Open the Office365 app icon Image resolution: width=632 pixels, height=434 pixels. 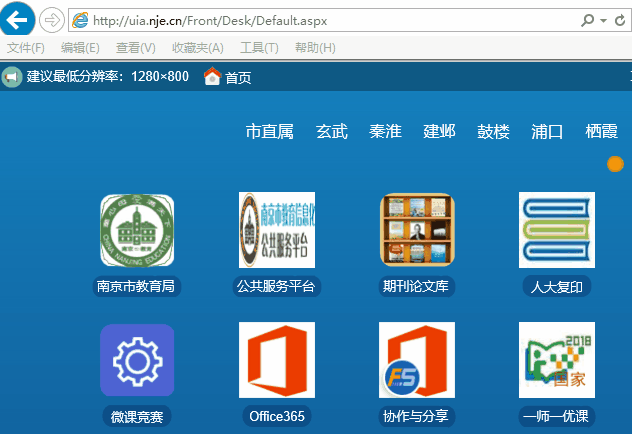[277, 360]
